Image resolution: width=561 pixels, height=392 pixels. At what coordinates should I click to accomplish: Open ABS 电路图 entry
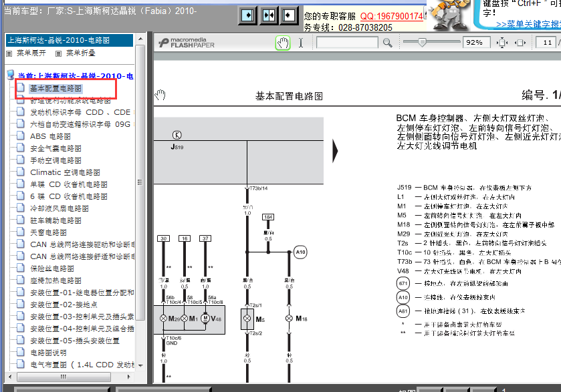[x=50, y=136]
